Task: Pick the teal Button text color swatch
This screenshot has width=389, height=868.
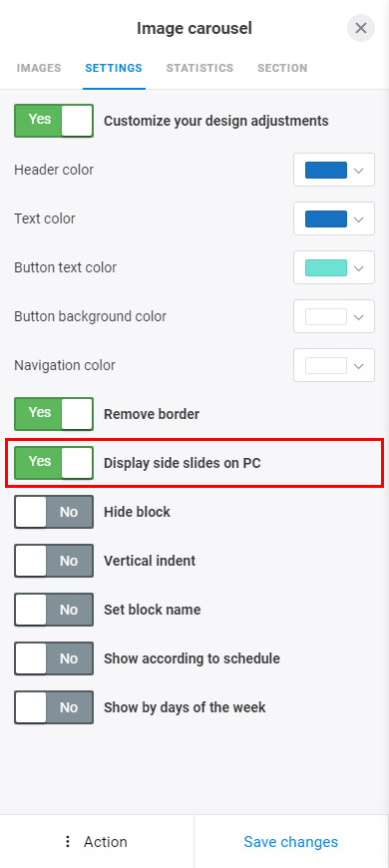Action: 326,268
